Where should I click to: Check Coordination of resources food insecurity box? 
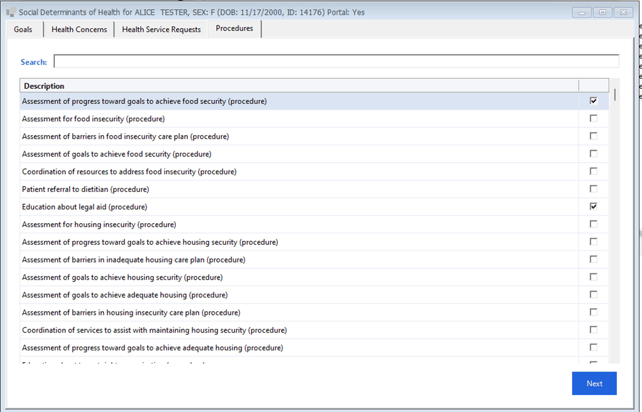(x=593, y=171)
